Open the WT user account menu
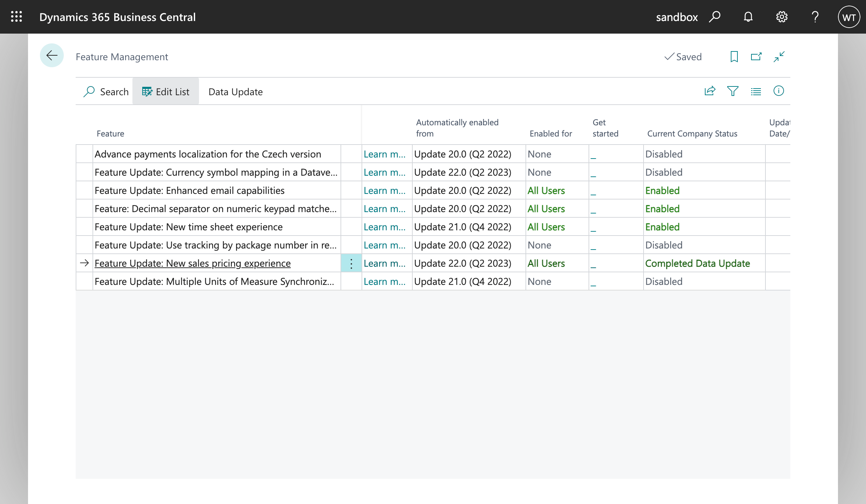Image resolution: width=866 pixels, height=504 pixels. pos(849,17)
